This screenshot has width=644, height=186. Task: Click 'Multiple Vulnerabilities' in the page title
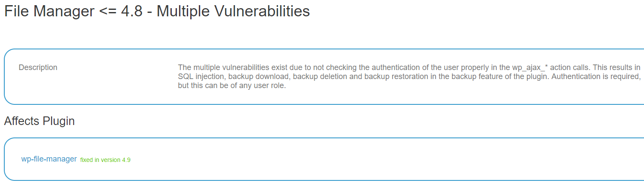(233, 11)
